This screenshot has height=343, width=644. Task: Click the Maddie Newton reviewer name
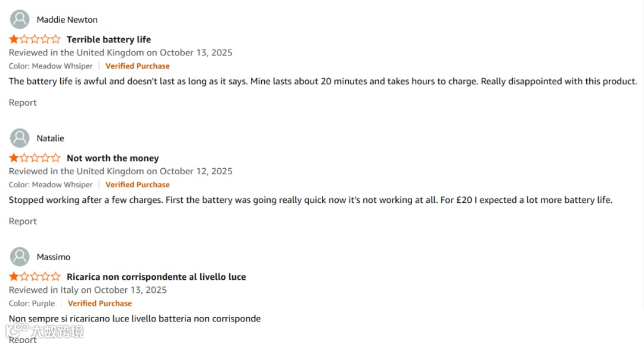pyautogui.click(x=67, y=20)
